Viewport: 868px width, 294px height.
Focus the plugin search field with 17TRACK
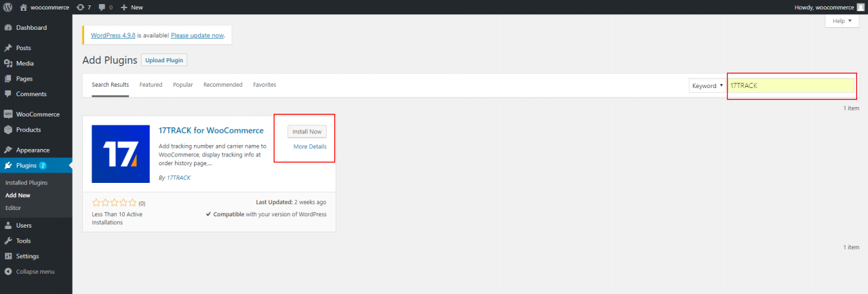(791, 85)
